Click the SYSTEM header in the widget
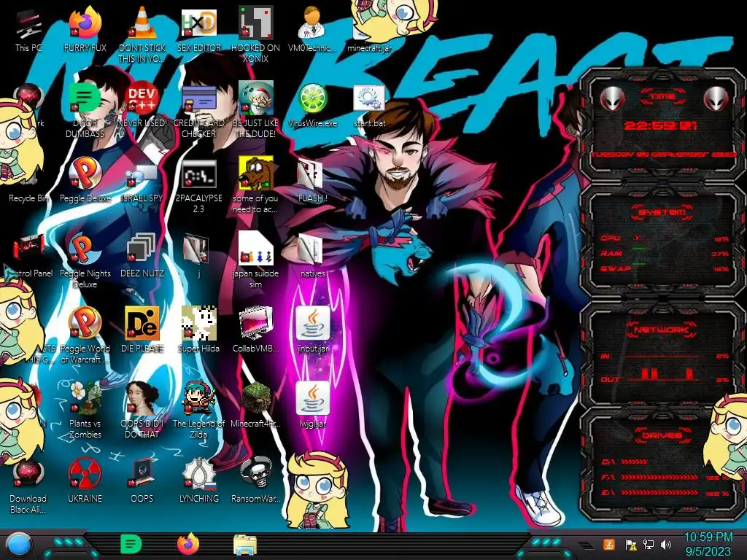 [x=662, y=212]
